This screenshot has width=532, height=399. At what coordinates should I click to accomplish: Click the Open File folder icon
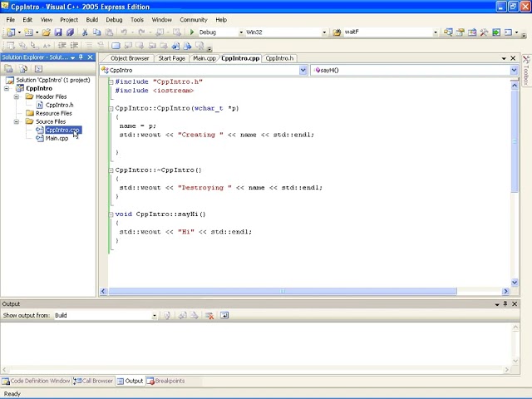(47, 32)
